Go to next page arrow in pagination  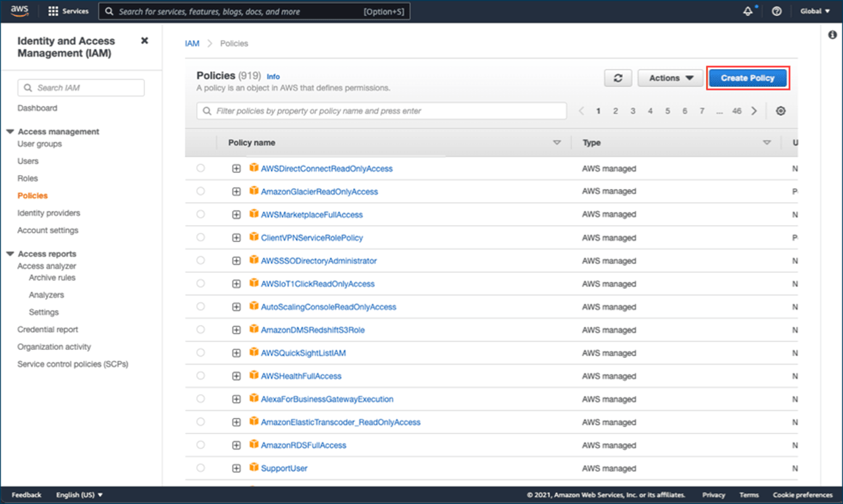(754, 111)
